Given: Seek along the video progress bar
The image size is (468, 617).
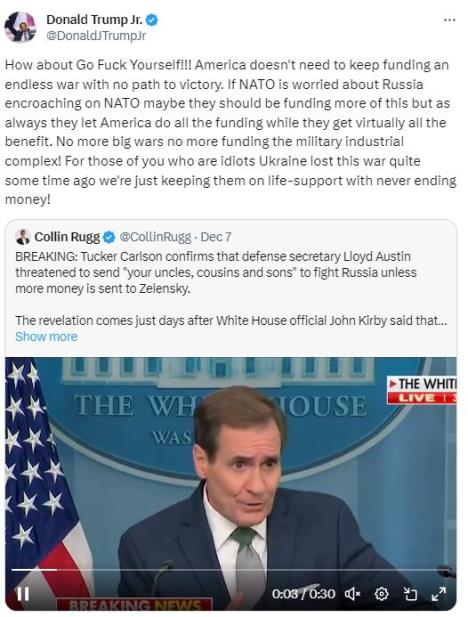Looking at the screenshot, I should [231, 569].
